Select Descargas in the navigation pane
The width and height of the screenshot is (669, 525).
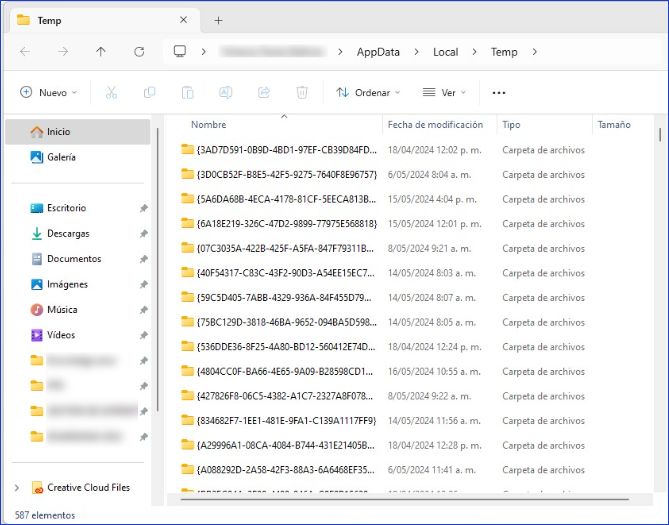click(67, 233)
